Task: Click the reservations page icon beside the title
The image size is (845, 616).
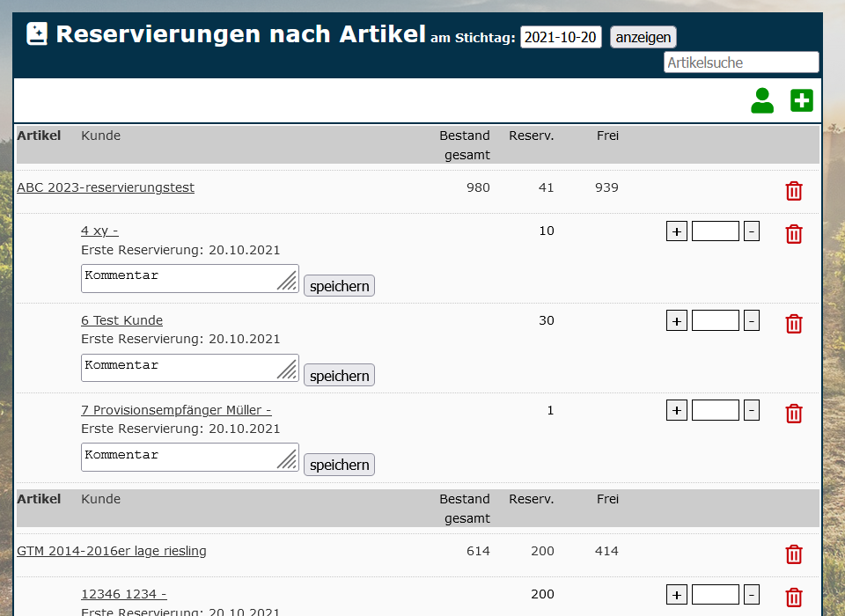Action: (x=37, y=34)
